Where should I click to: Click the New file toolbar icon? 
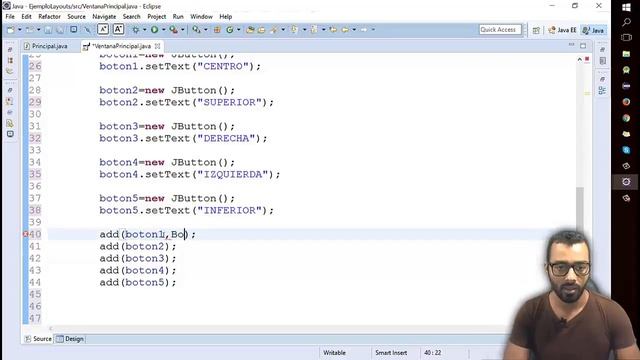coord(11,30)
